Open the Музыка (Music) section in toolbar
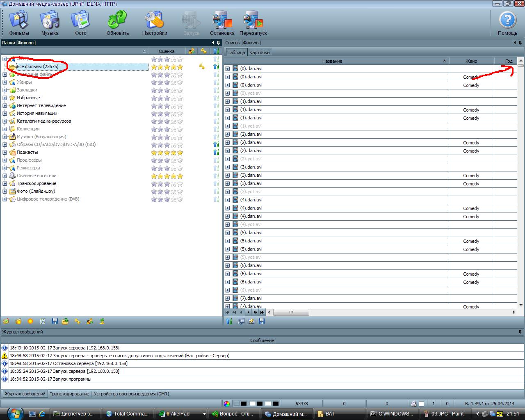The image size is (525, 420). tap(50, 23)
